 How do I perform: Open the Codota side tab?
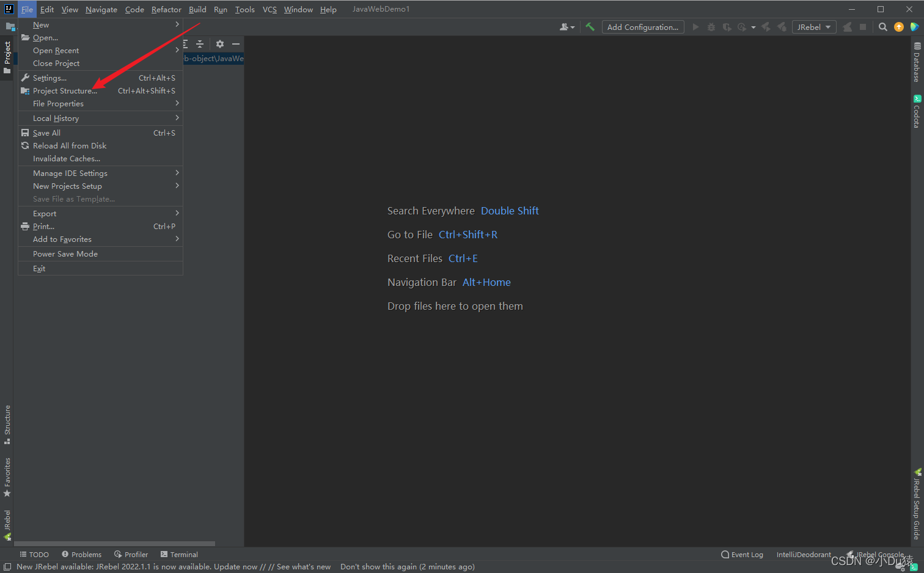[x=917, y=111]
